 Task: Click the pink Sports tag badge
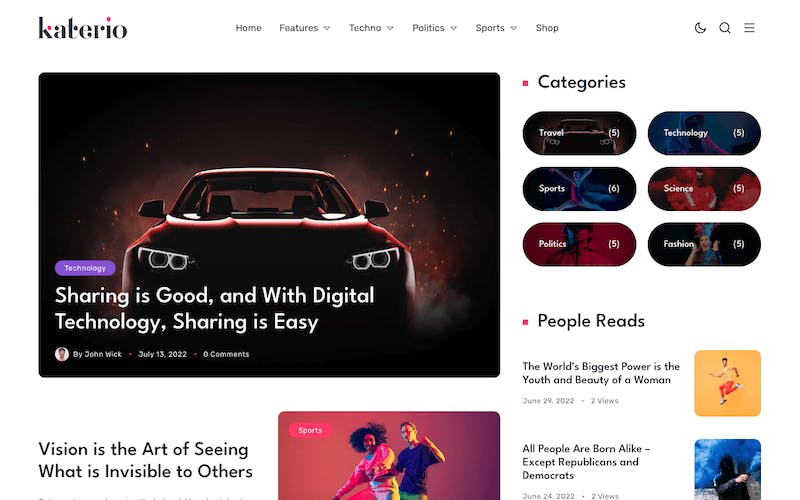tap(310, 430)
